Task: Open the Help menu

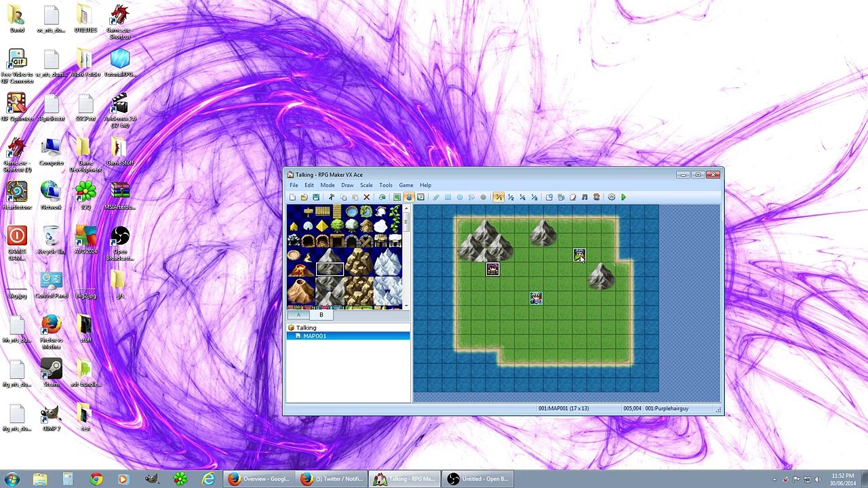Action: click(x=425, y=185)
